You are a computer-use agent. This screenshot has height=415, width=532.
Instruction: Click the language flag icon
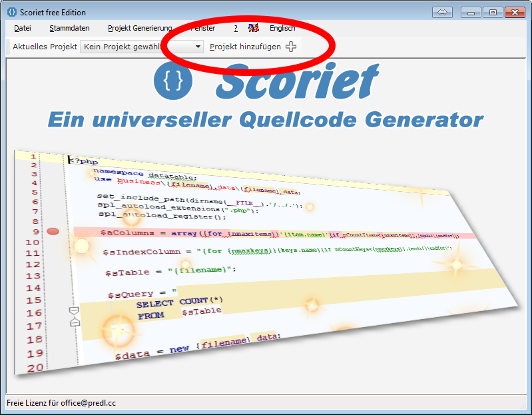click(254, 28)
